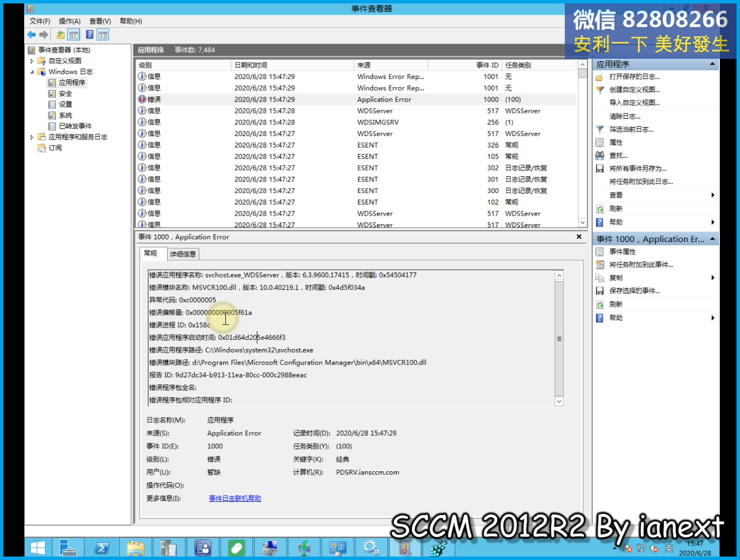Image resolution: width=740 pixels, height=560 pixels.
Task: Switch to the 详细信息 tab
Action: (x=183, y=254)
